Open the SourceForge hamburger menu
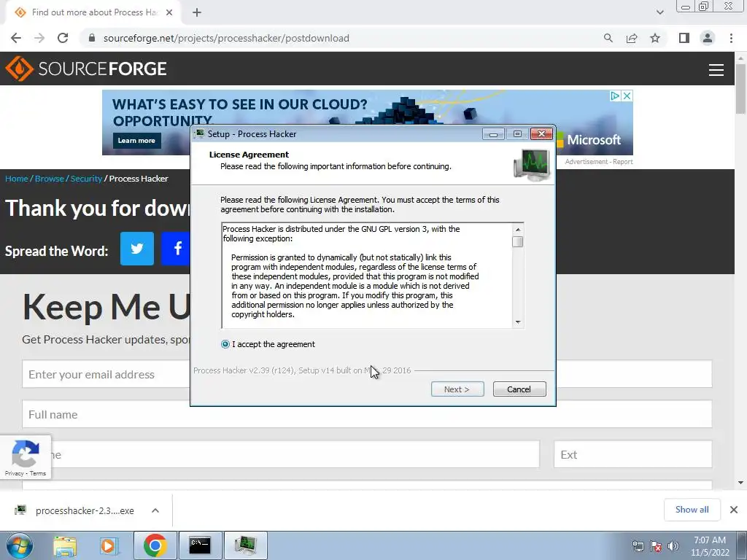This screenshot has width=747, height=560. pos(716,70)
